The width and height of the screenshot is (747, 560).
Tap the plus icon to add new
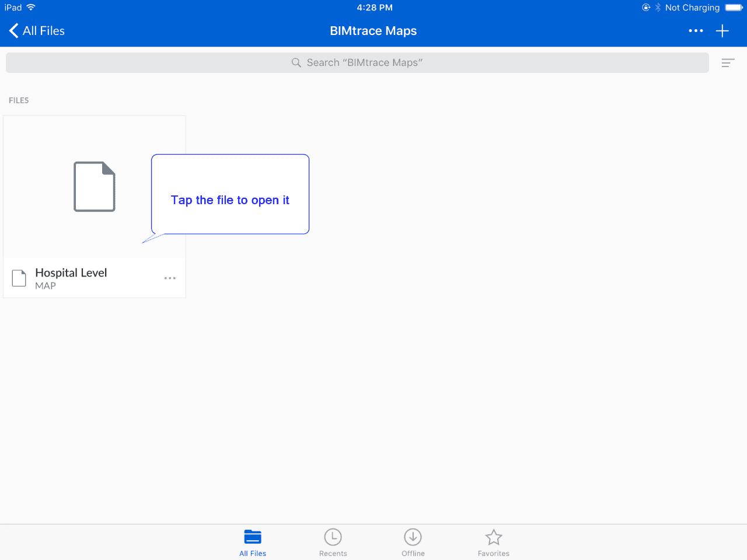click(x=722, y=31)
